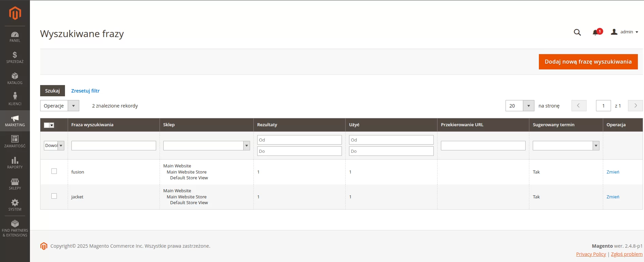Select the checkbox for fusion row
The image size is (644, 262).
point(54,171)
